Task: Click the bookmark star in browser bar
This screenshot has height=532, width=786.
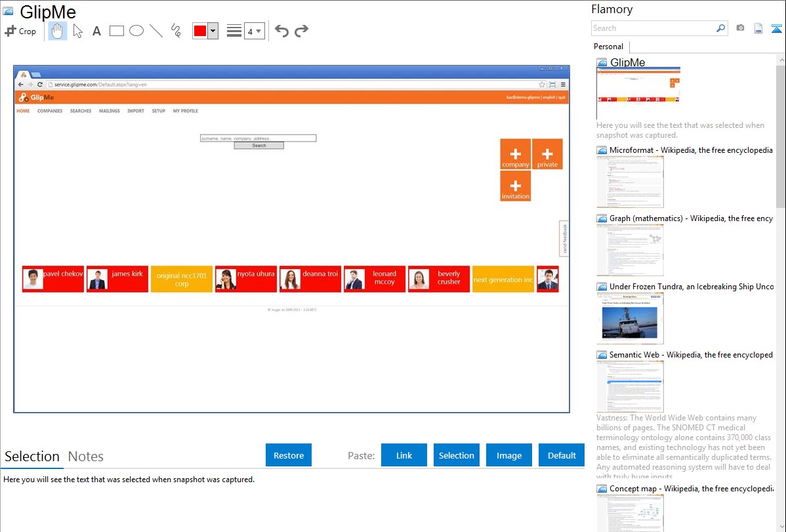Action: [x=542, y=84]
